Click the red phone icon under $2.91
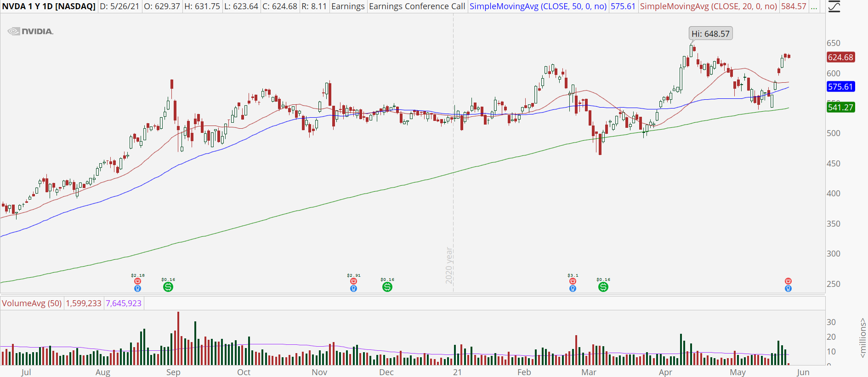Viewport: 868px width, 377px height. tap(353, 281)
